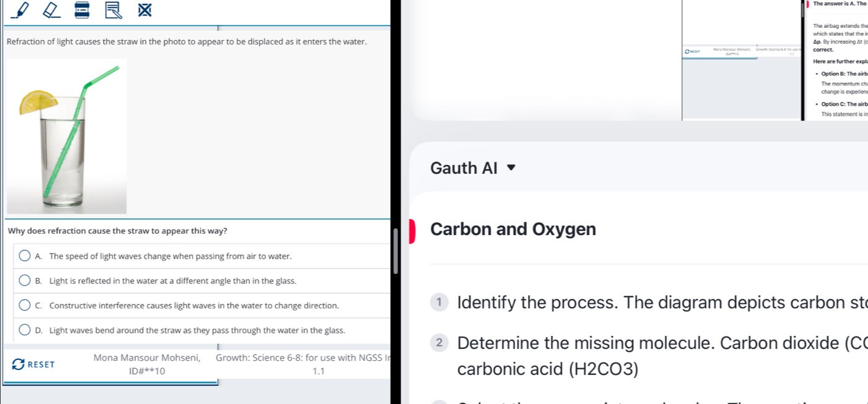Viewport: 868px width, 404px height.
Task: Choose answer A about speed of light waves
Action: (24, 256)
